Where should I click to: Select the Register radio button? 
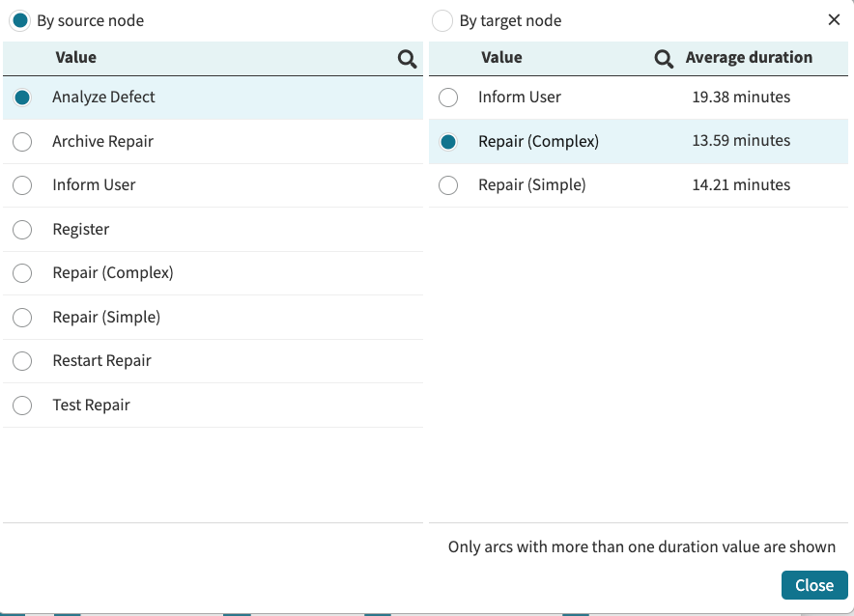[22, 230]
